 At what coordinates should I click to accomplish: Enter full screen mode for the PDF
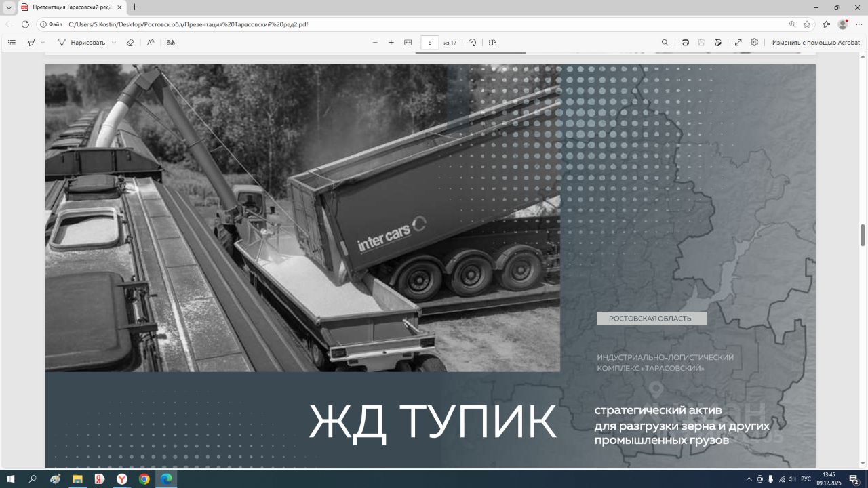(738, 42)
